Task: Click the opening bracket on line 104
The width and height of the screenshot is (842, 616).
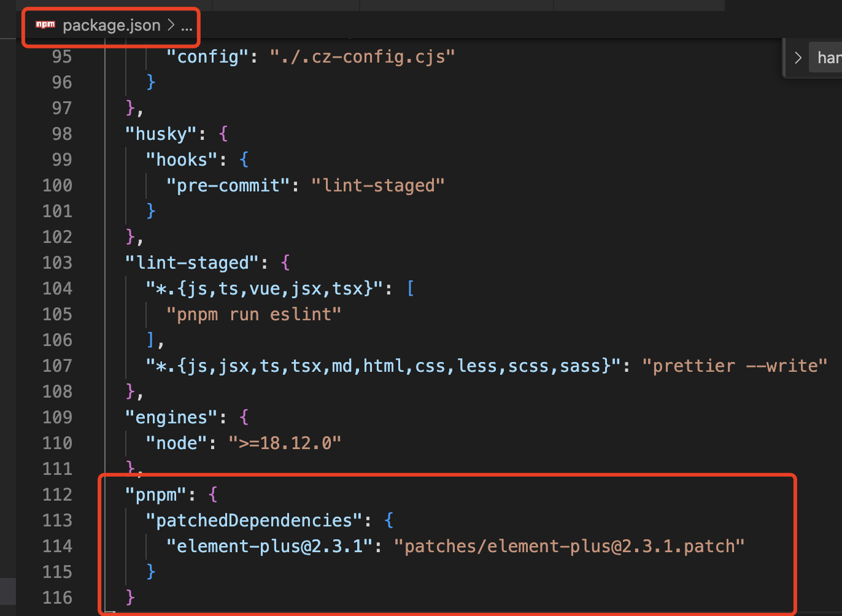Action: point(411,288)
